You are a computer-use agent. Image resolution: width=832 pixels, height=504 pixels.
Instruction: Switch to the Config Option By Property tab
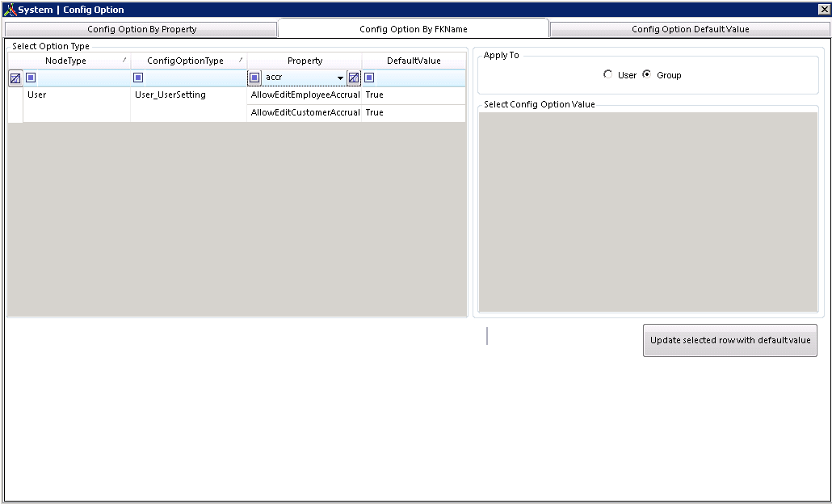coord(141,27)
